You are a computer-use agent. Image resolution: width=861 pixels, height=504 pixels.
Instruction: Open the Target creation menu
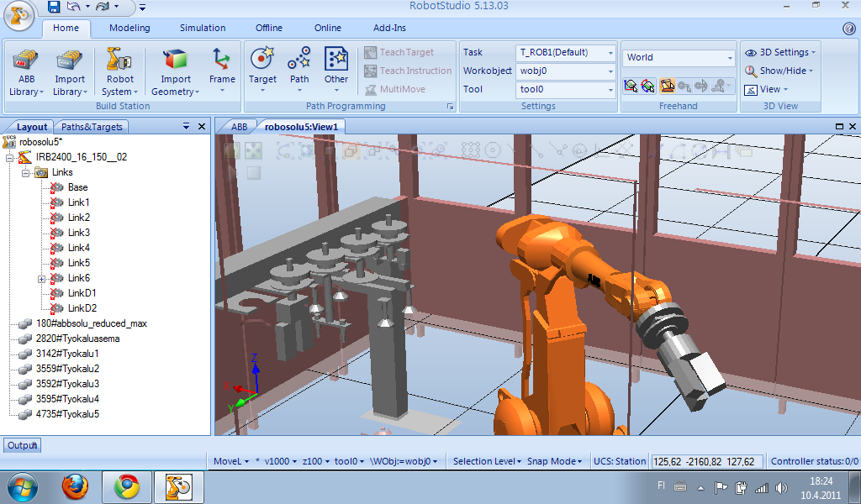point(262,70)
